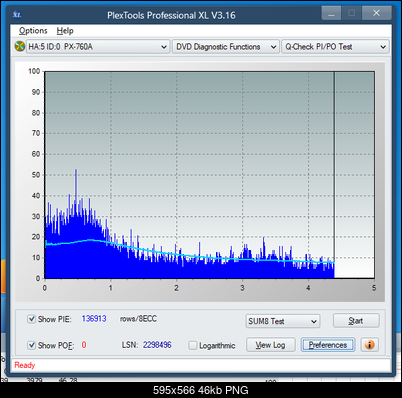
Task: Click the Start button
Action: 356,321
